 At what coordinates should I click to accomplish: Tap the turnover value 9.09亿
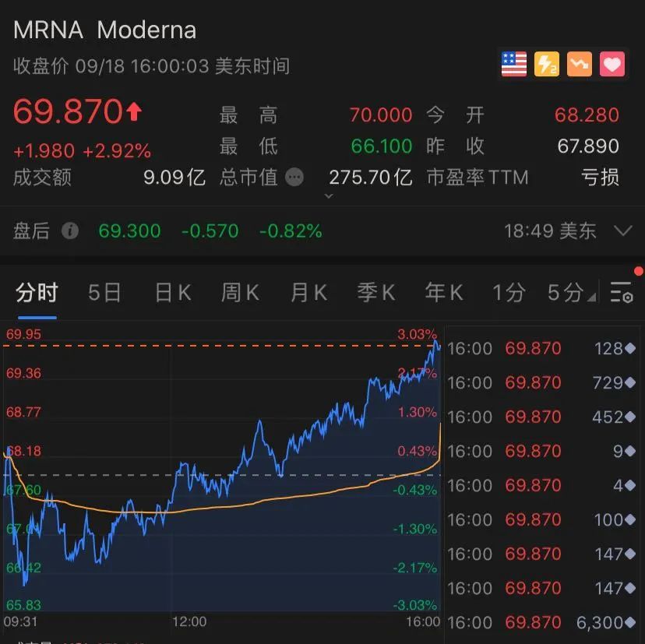click(174, 178)
